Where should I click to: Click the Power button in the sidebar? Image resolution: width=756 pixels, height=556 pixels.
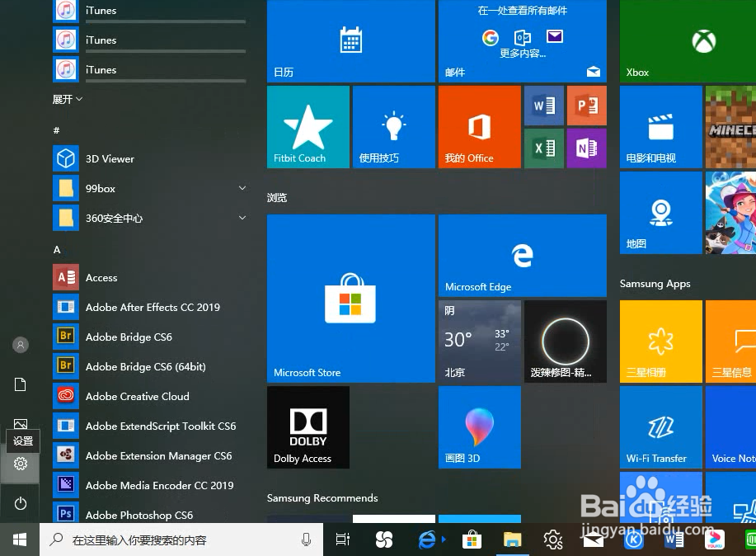[21, 503]
